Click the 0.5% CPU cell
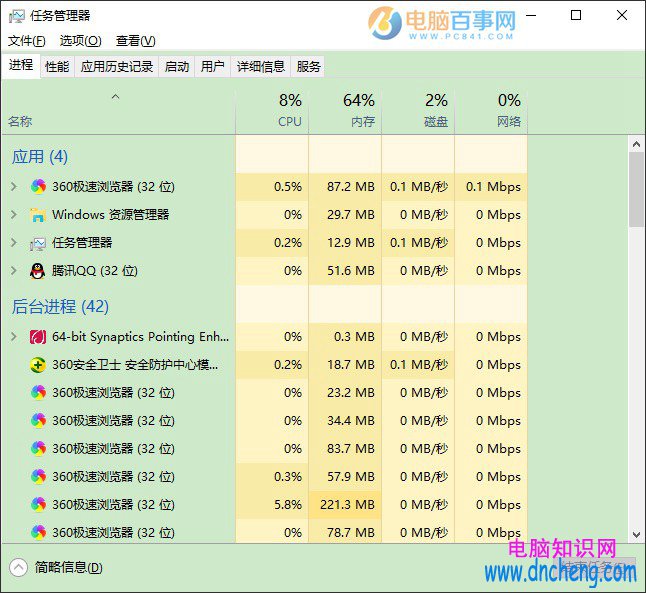 pyautogui.click(x=272, y=187)
